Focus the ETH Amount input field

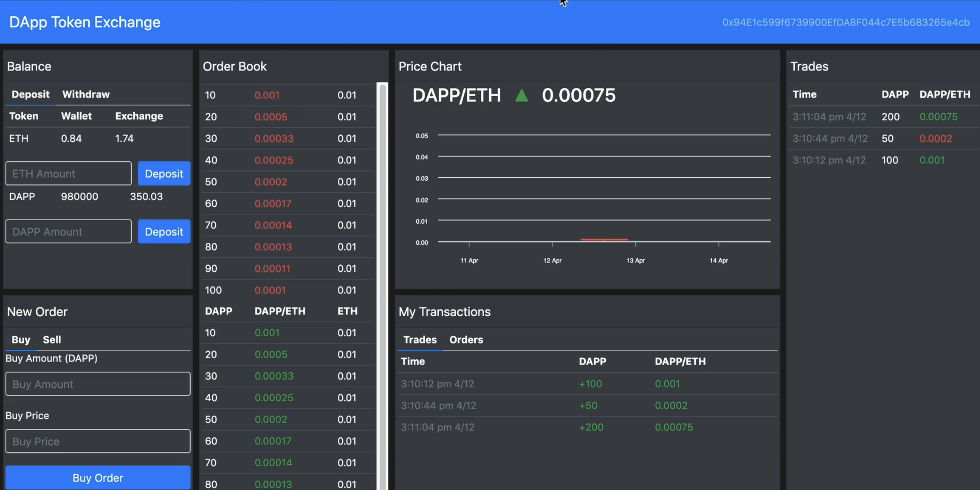[x=69, y=173]
